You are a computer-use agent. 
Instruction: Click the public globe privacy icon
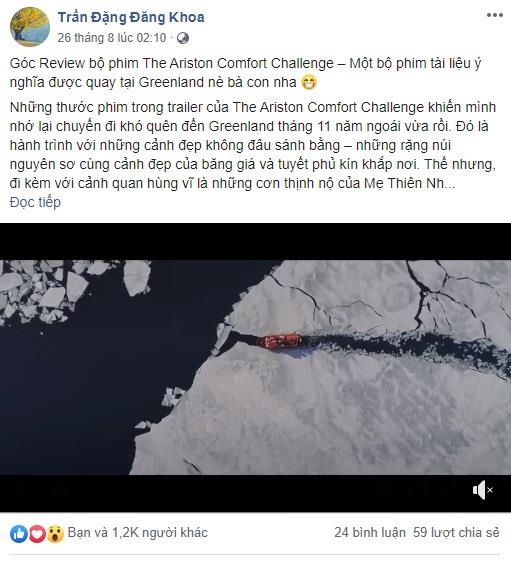183,38
